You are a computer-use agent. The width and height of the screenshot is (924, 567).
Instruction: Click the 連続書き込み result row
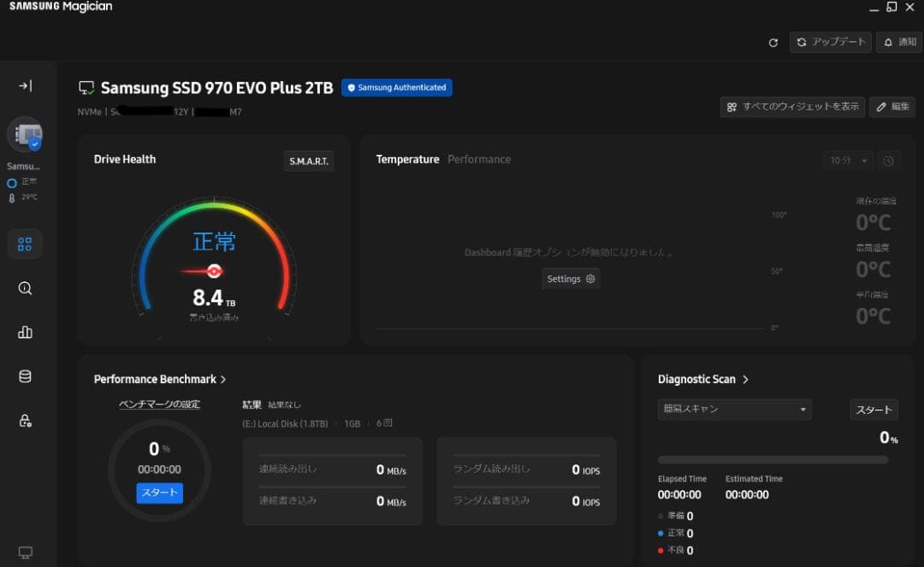pyautogui.click(x=332, y=501)
